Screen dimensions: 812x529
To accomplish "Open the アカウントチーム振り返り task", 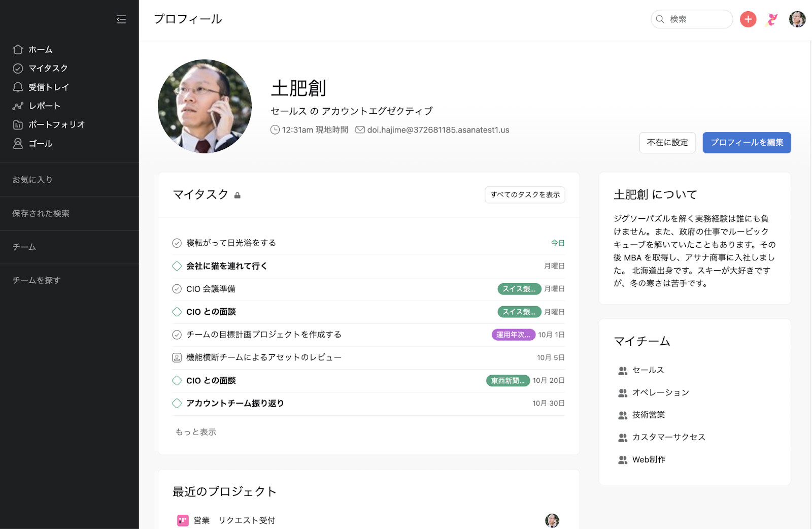I will (x=235, y=404).
